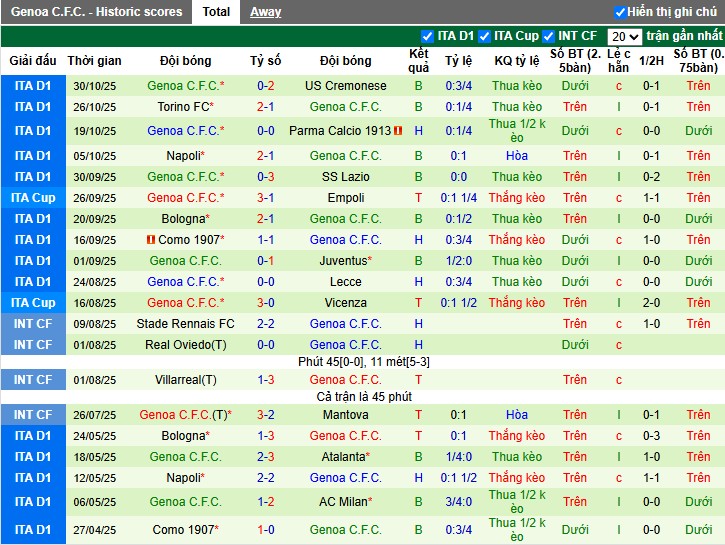Viewport: 725px width, 545px height.
Task: Click the Tỷ số column header
Action: pos(265,61)
